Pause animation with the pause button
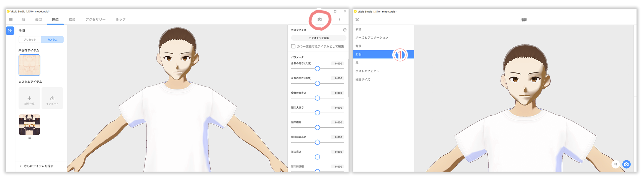644x180 pixels. (615, 164)
